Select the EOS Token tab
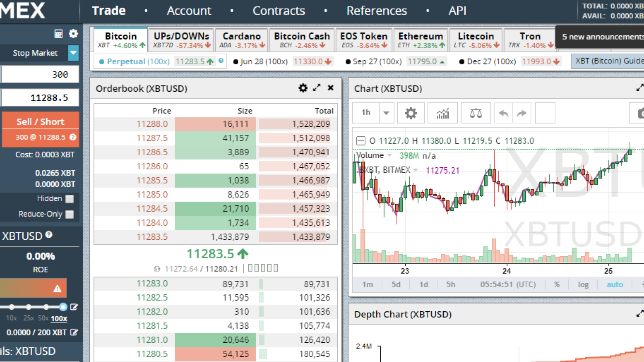The height and width of the screenshot is (362, 644). [x=364, y=40]
